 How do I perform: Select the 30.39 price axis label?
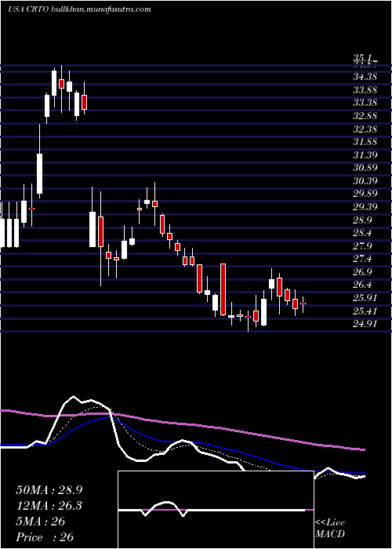[365, 181]
